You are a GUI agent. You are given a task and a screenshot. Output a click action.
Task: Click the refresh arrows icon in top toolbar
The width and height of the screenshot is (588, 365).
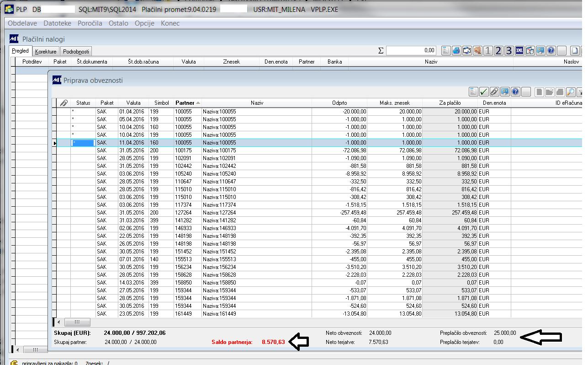click(x=467, y=51)
